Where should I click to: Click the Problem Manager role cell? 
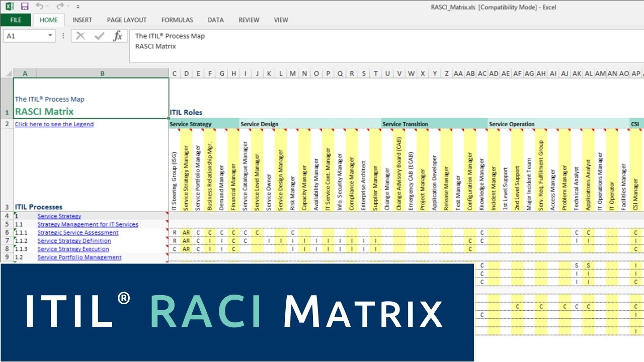tap(565, 170)
